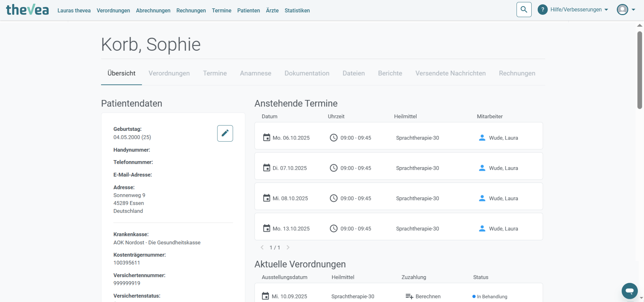Switch to the Anamnese tab
The width and height of the screenshot is (644, 302).
click(256, 73)
